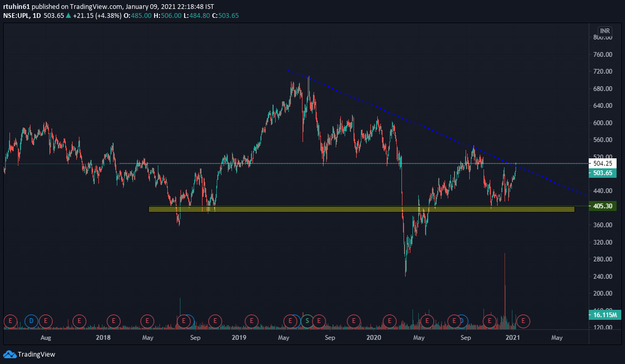This screenshot has width=625, height=364.
Task: Click the green S split marker
Action: pos(307,321)
